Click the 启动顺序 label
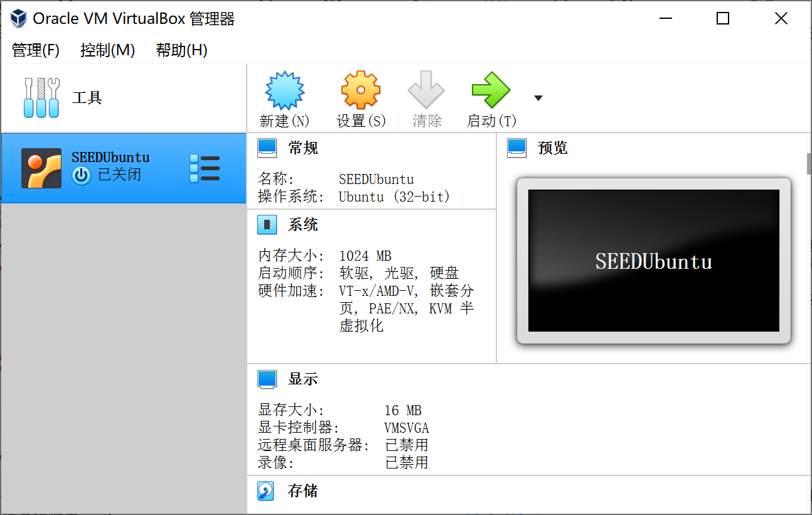The width and height of the screenshot is (812, 515). click(x=292, y=273)
